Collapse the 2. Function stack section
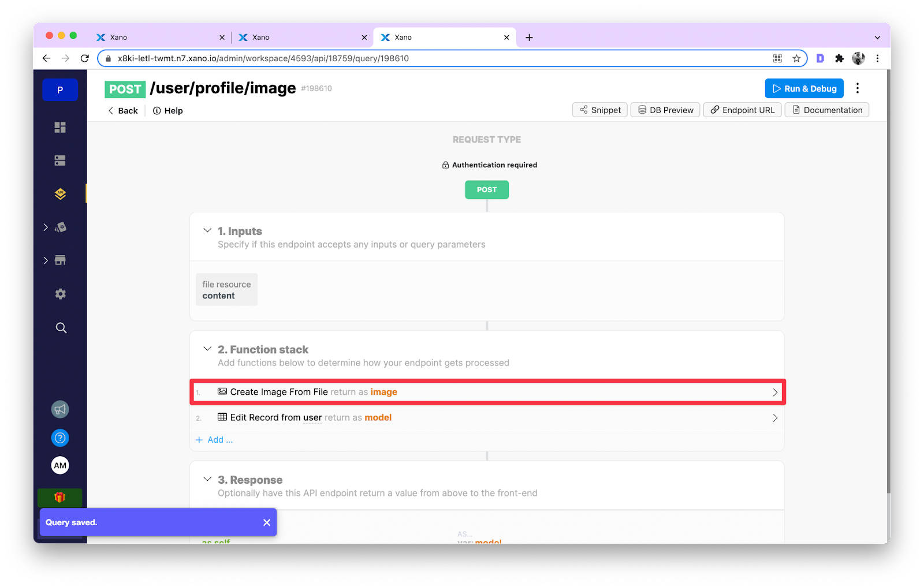Screen dimensions: 924x587 point(207,349)
